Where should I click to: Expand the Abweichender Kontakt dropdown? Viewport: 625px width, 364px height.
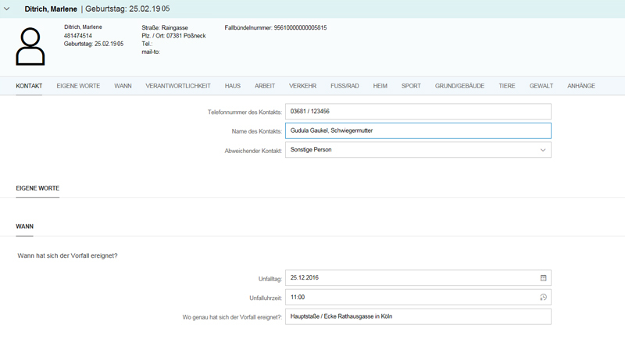(x=542, y=150)
